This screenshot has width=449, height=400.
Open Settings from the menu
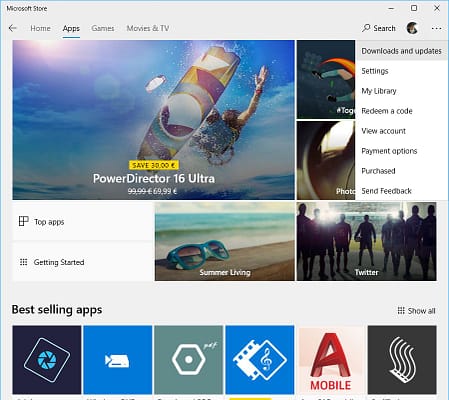tap(401, 71)
